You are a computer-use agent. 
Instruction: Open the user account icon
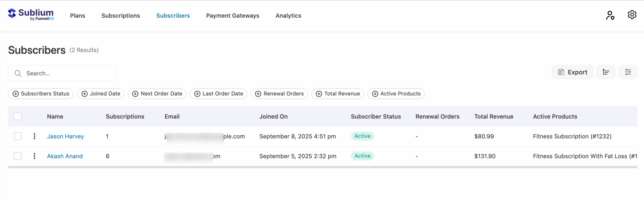(x=610, y=15)
